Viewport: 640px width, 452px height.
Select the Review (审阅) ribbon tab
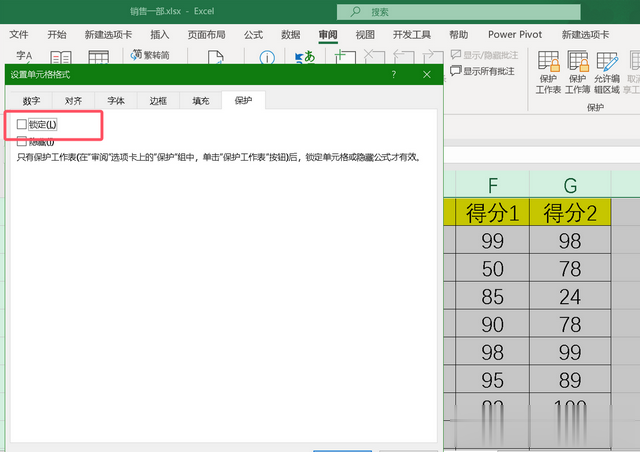pos(328,35)
